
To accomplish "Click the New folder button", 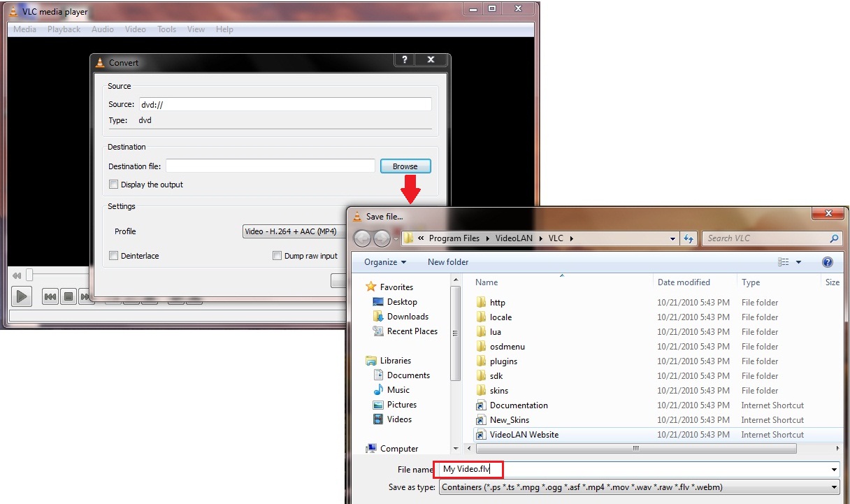I will pyautogui.click(x=448, y=262).
